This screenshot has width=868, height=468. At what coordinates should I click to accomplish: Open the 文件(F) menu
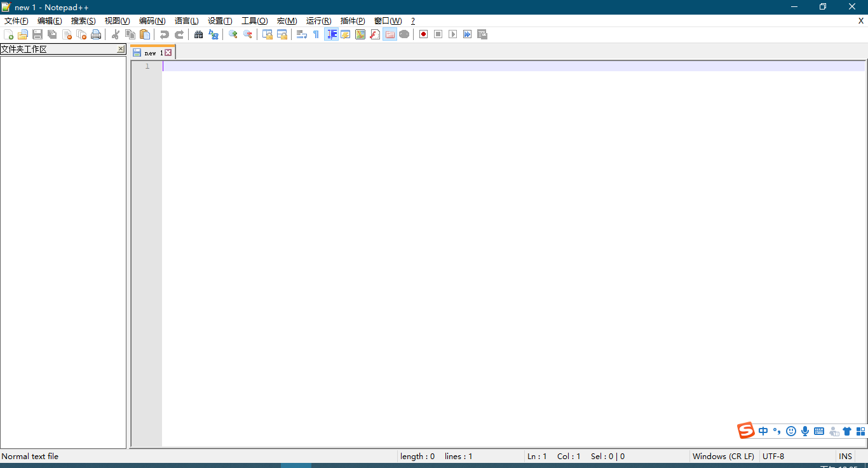tap(16, 21)
